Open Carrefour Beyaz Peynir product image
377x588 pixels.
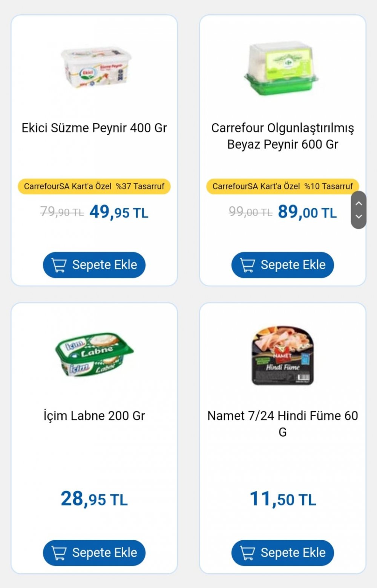(x=281, y=68)
